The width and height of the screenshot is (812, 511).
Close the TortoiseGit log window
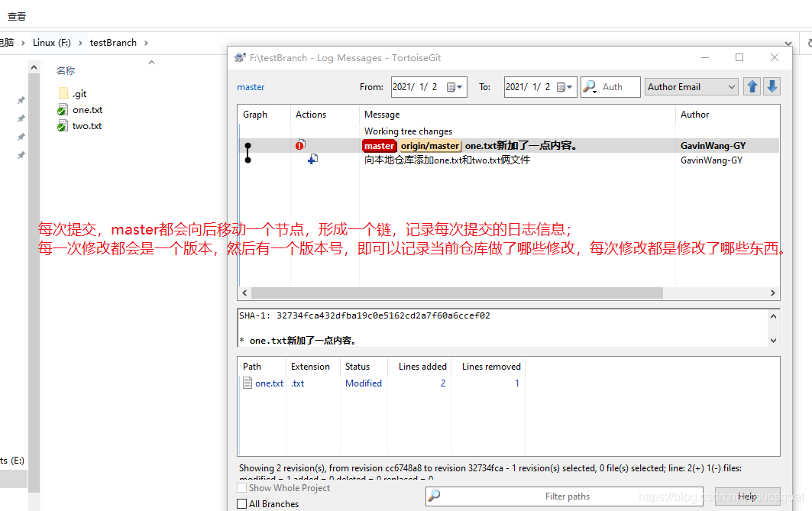[775, 57]
